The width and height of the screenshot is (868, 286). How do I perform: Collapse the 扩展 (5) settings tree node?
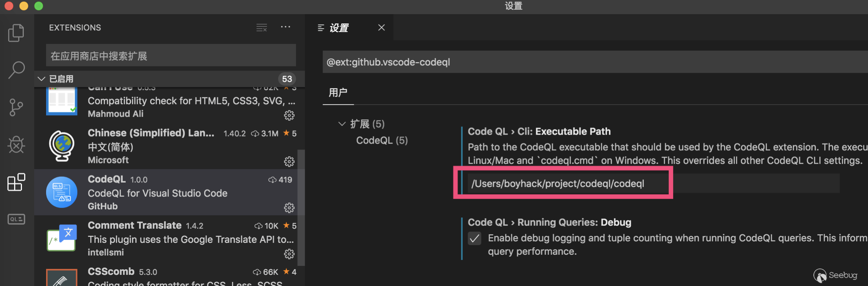pos(342,124)
